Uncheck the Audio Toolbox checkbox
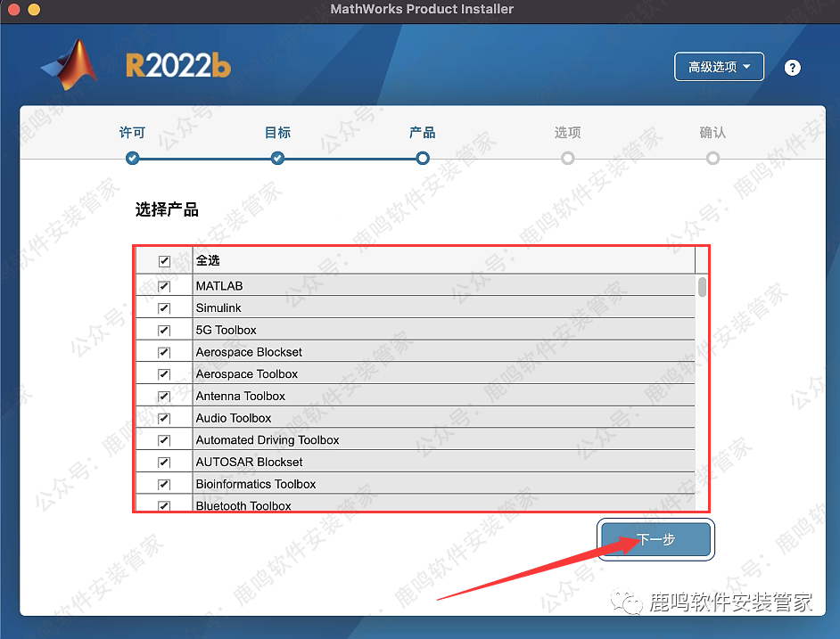The height and width of the screenshot is (639, 840). click(x=164, y=418)
